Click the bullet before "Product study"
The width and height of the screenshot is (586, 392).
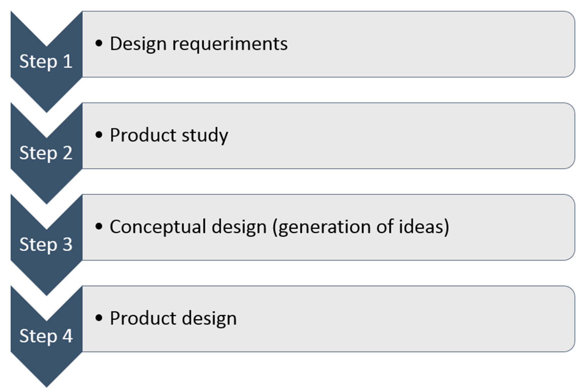[x=99, y=135]
